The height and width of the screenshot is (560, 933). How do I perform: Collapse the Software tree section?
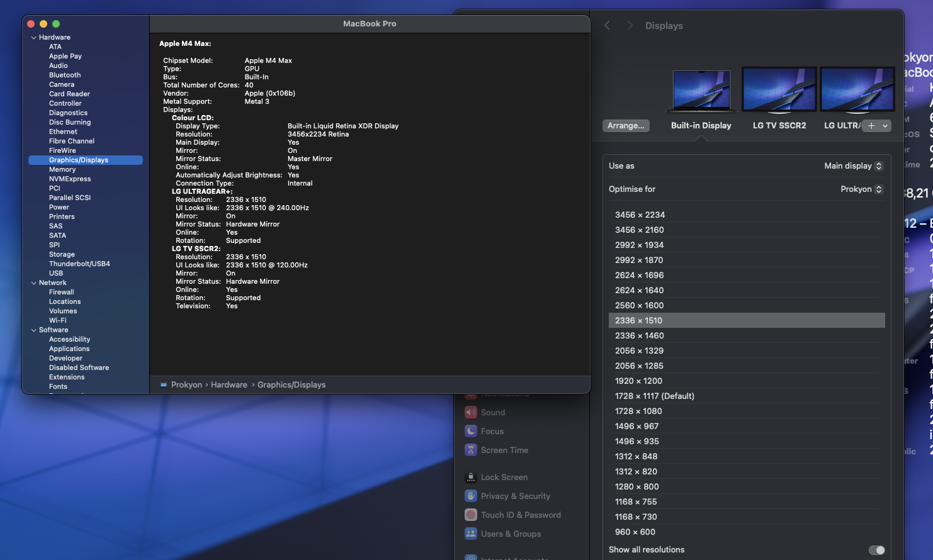(34, 330)
